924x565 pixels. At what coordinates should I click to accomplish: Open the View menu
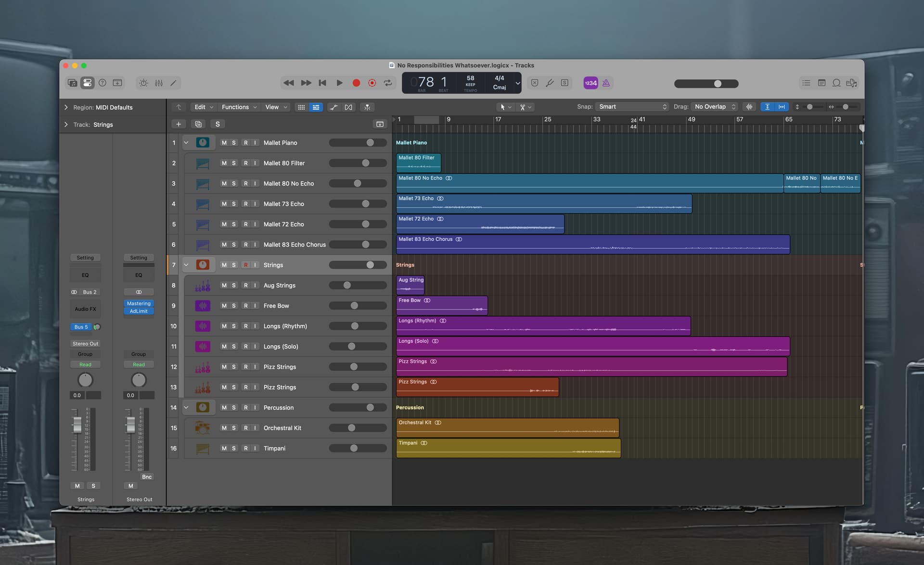pyautogui.click(x=276, y=107)
